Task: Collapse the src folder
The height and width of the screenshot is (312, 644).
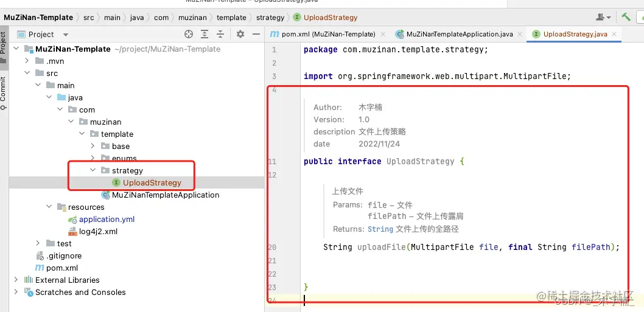Action: 27,73
